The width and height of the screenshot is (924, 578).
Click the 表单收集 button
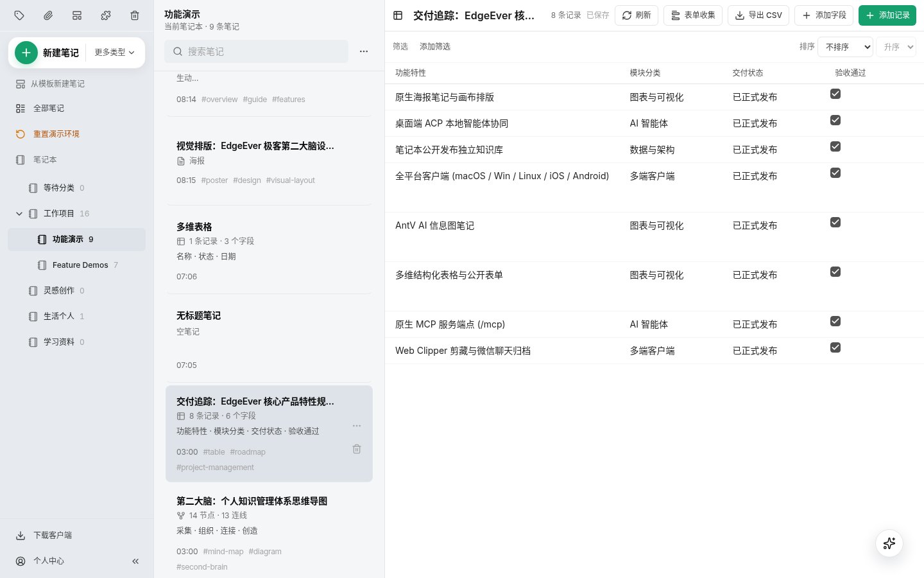(x=693, y=15)
